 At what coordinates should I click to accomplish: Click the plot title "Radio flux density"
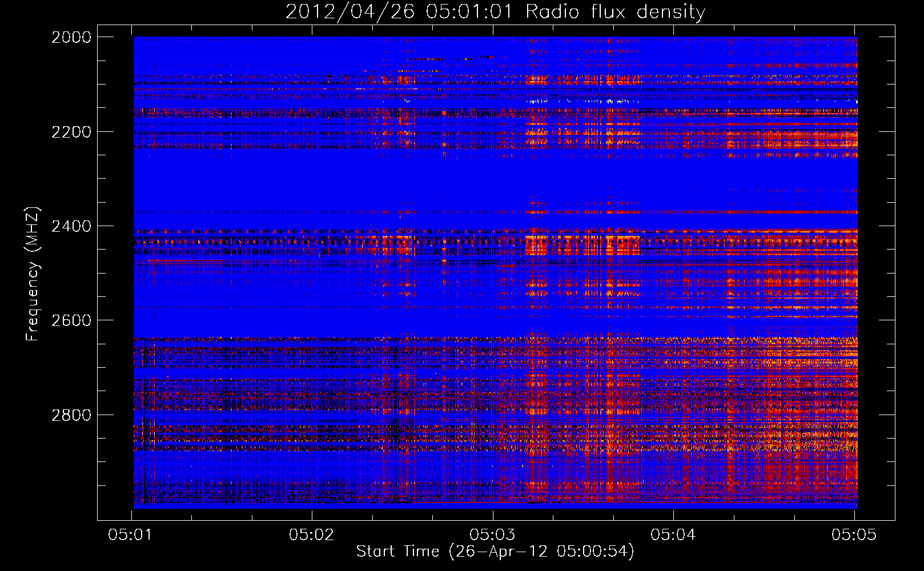[615, 11]
